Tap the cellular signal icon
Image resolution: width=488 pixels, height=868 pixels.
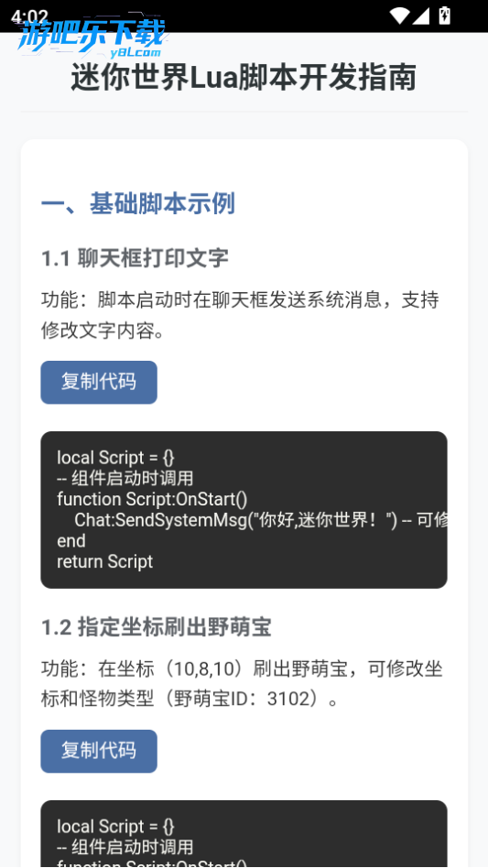[420, 16]
